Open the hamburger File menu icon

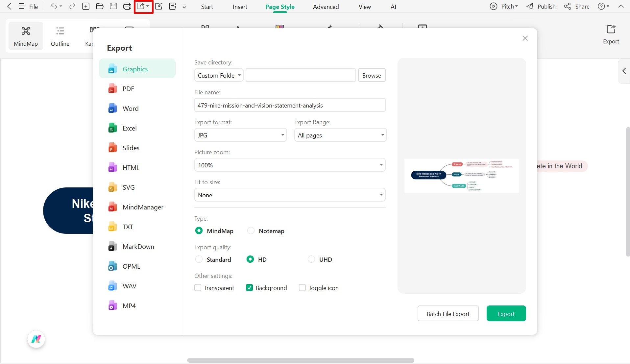point(21,6)
